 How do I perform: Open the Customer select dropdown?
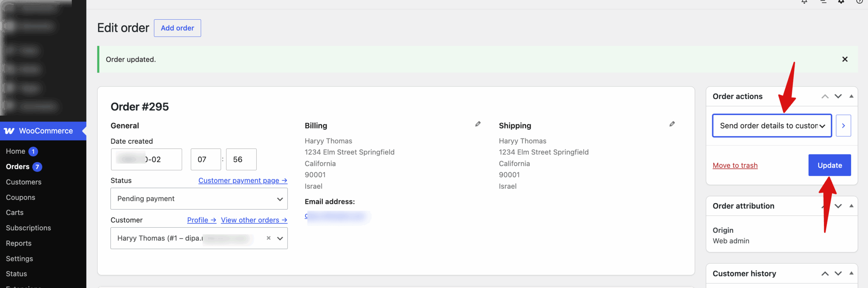point(199,238)
